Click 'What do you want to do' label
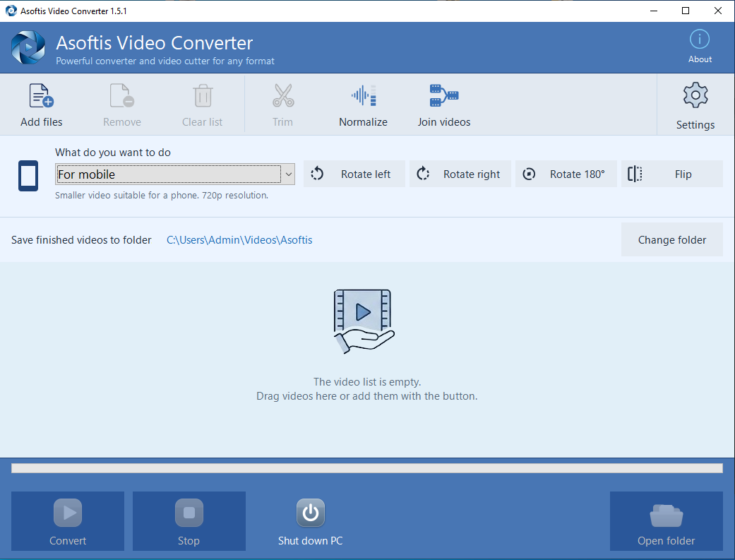 click(x=113, y=153)
